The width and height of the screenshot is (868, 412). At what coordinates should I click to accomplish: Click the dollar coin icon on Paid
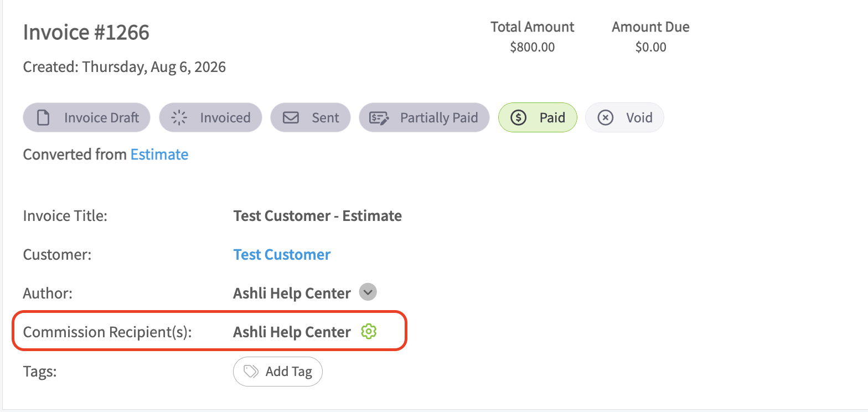point(518,117)
